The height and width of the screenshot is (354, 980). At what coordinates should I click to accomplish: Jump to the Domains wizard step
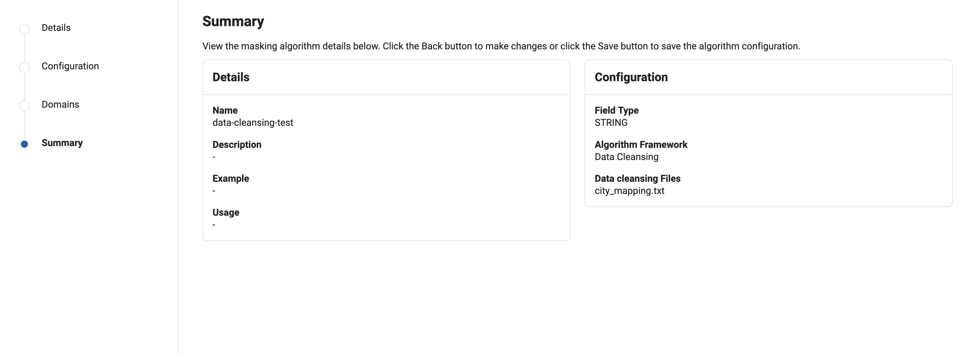tap(60, 105)
